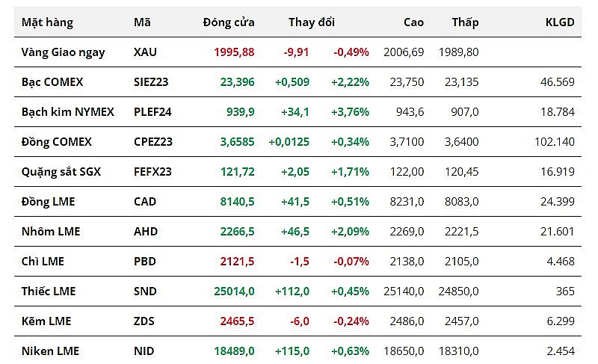The width and height of the screenshot is (598, 364).
Task: Select the Niken LME closing price 18489,0
Action: coord(234,351)
